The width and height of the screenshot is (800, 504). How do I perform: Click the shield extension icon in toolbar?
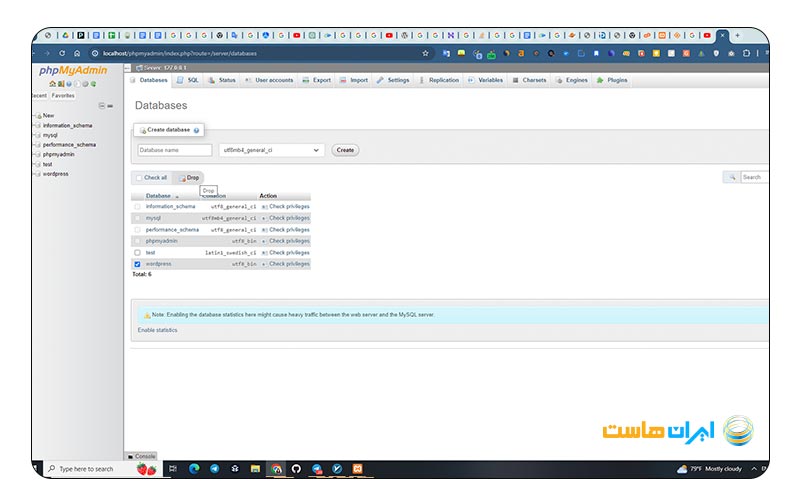tap(716, 53)
